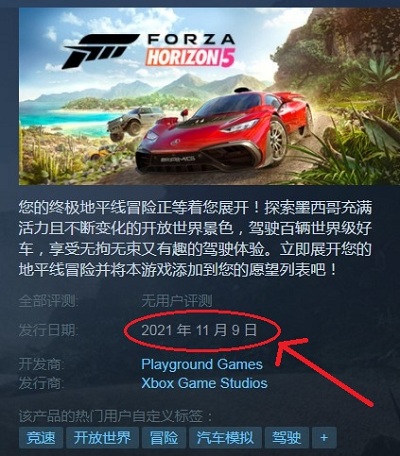
Task: Click the off-road truck in banner image
Action: (x=133, y=123)
